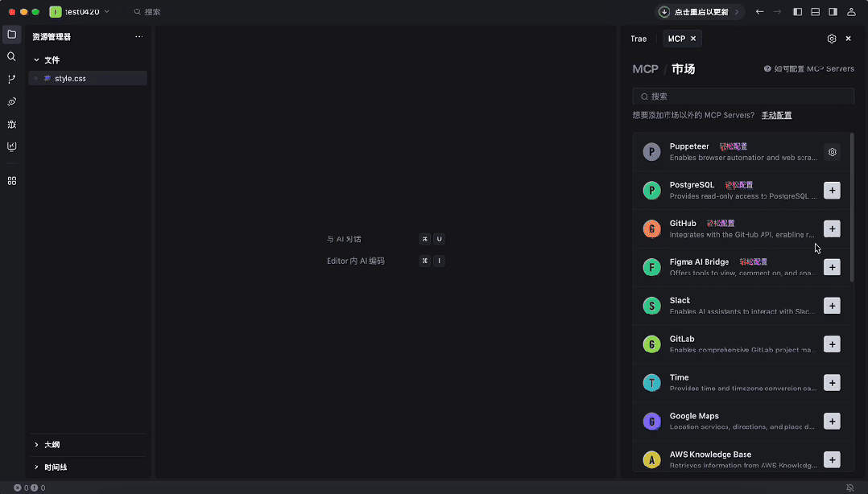Click the Figma AI Bridge title
The height and width of the screenshot is (494, 868).
pyautogui.click(x=699, y=261)
